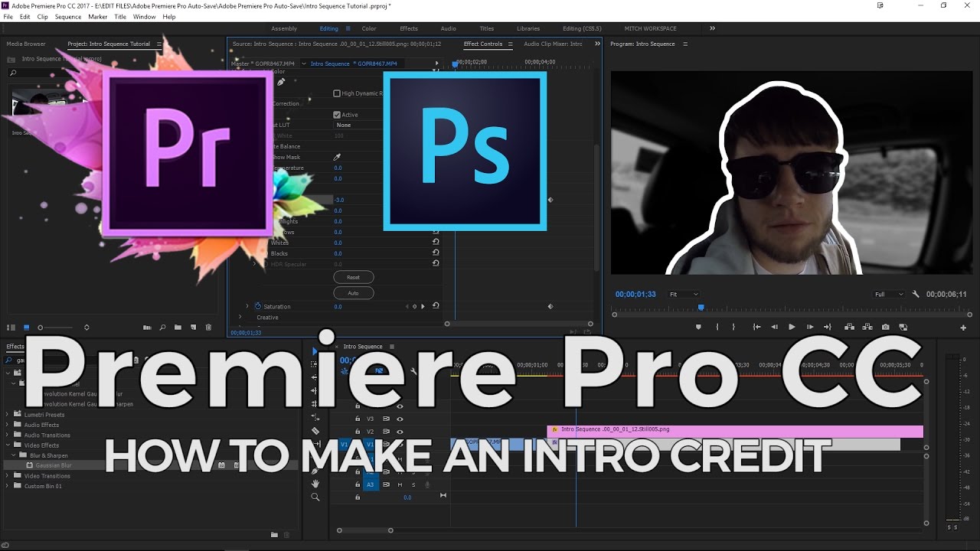Select the Rolling Edit tool

(x=315, y=404)
